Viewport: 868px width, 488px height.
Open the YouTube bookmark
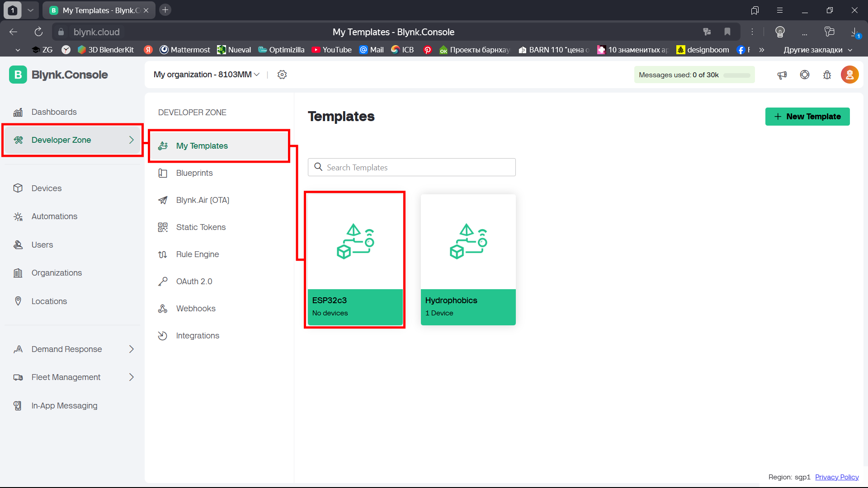pos(332,50)
